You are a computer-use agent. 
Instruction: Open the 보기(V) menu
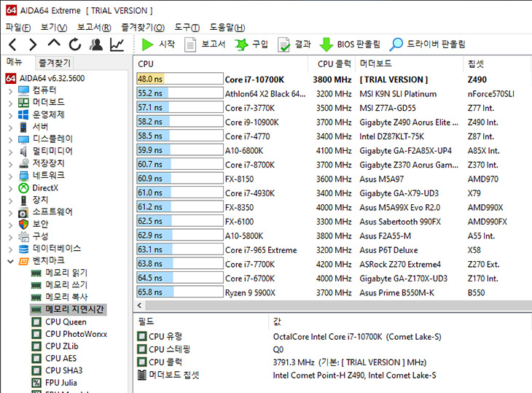(54, 27)
